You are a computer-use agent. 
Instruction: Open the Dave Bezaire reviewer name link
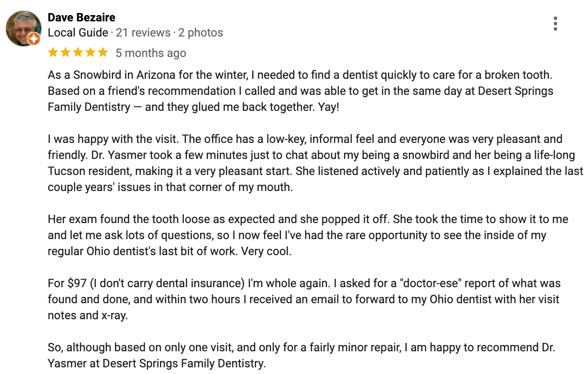[82, 17]
